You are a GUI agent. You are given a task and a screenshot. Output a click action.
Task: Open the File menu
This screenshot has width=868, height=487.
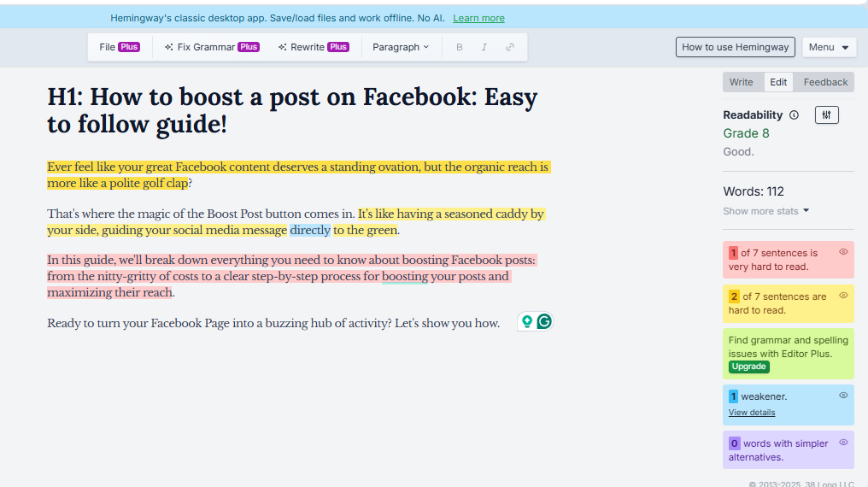coord(120,47)
